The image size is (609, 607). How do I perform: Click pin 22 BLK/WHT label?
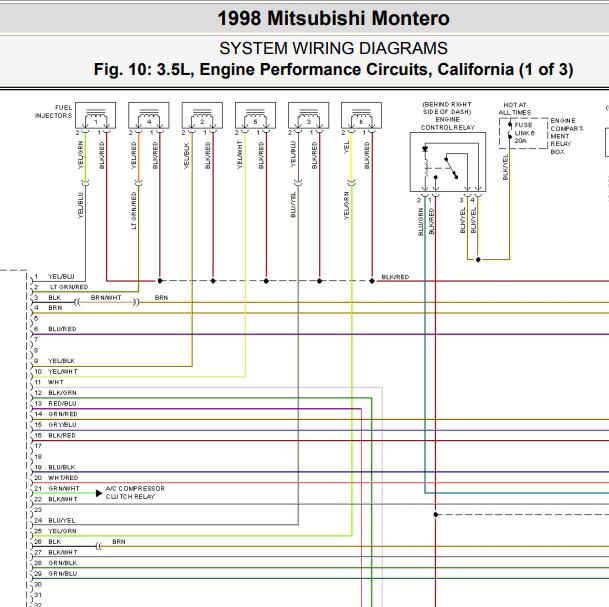(x=63, y=499)
